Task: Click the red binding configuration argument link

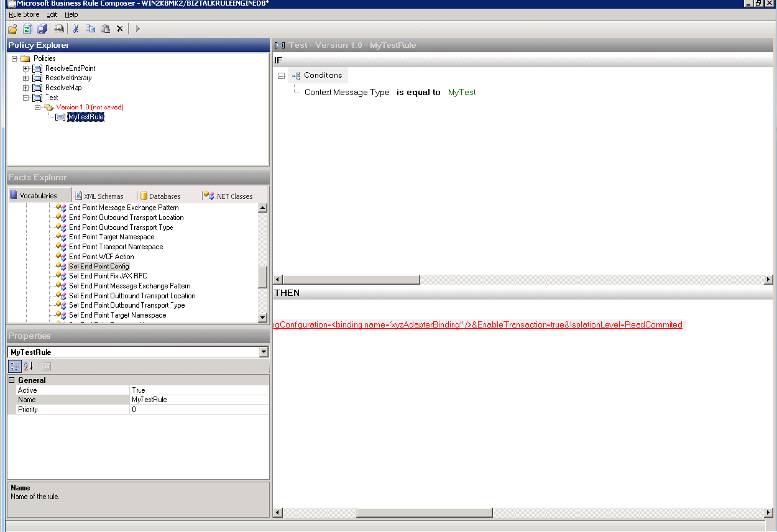Action: click(478, 325)
